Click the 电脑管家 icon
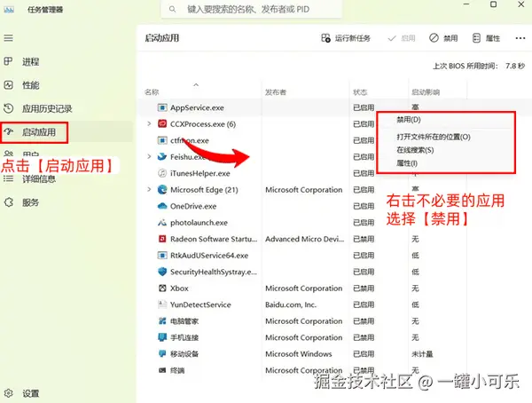 tap(162, 320)
